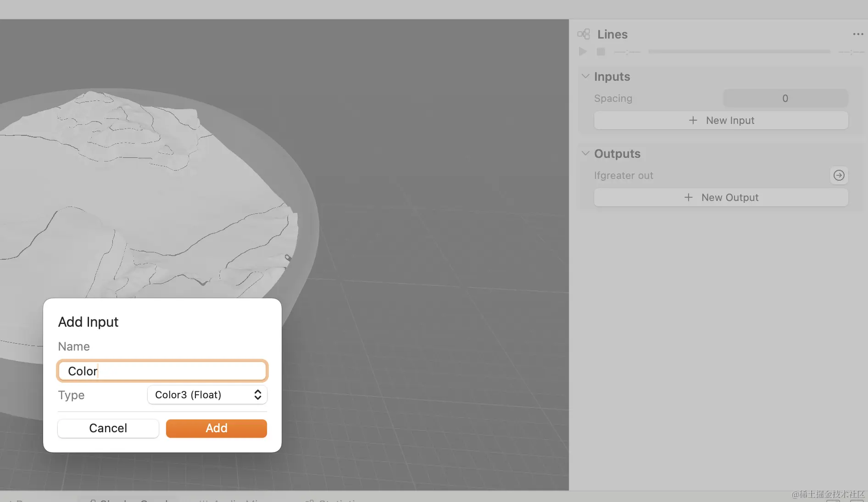Screen dimensions: 868x502
Task: Click the New Output button
Action: [721, 197]
